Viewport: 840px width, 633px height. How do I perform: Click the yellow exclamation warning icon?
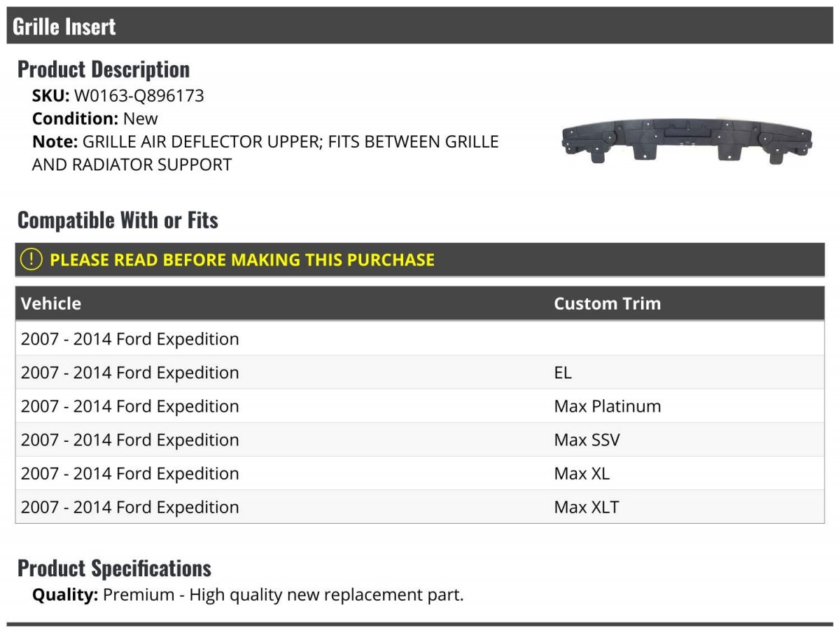[x=31, y=259]
